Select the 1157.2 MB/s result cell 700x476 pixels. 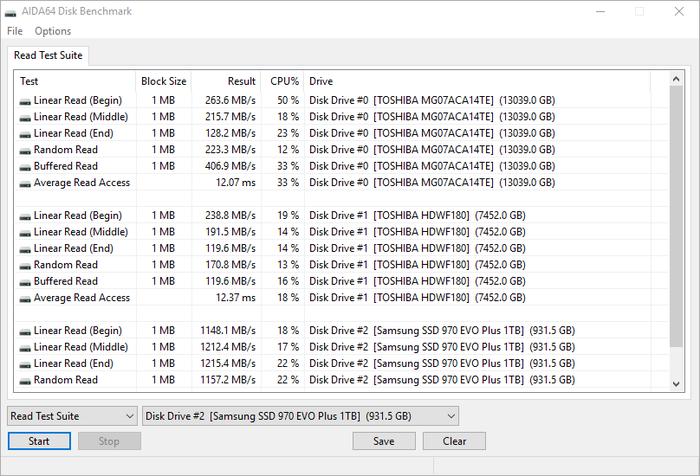point(228,380)
